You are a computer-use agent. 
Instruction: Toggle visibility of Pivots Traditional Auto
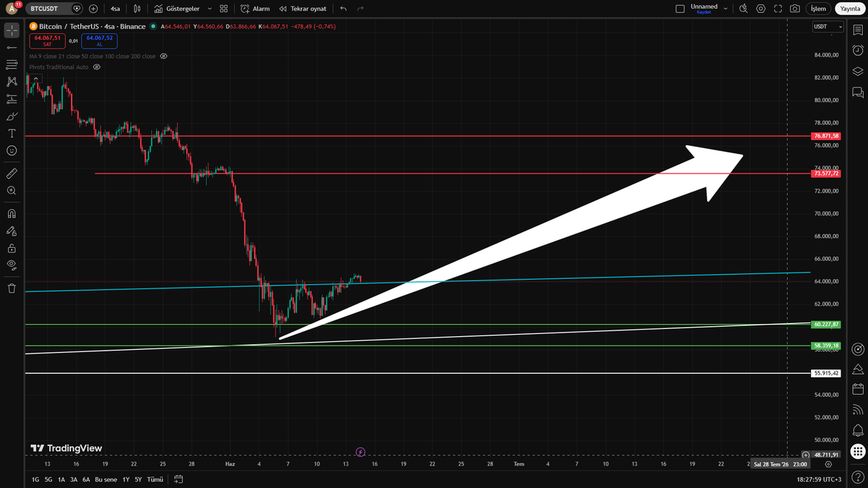[x=97, y=67]
